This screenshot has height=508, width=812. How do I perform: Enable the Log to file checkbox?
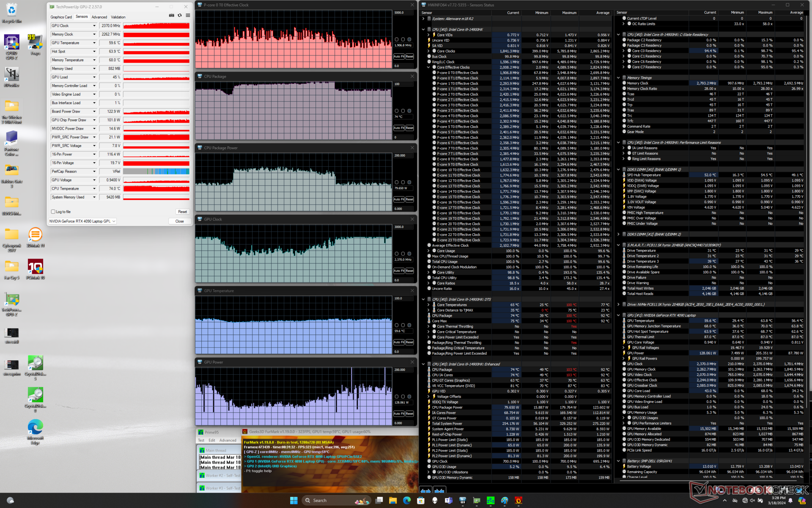(x=53, y=212)
